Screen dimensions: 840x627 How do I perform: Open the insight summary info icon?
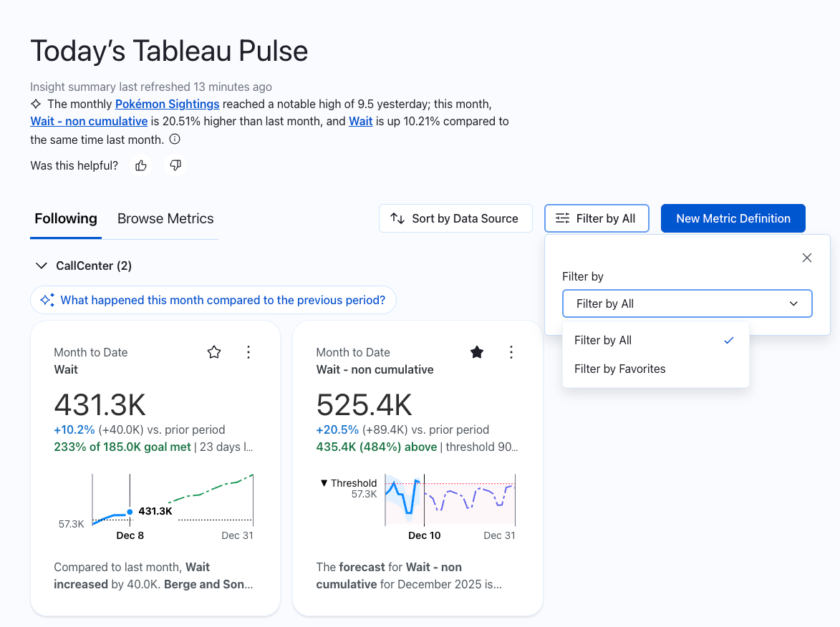(175, 140)
